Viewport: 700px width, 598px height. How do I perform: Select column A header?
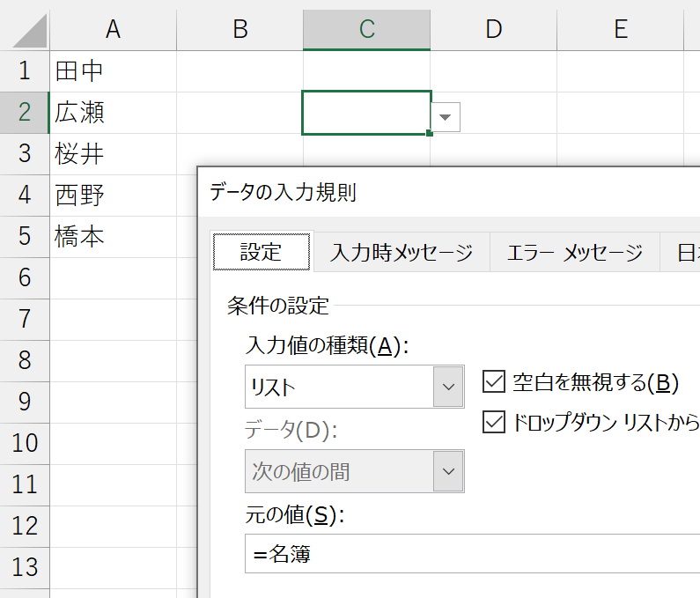pyautogui.click(x=113, y=29)
